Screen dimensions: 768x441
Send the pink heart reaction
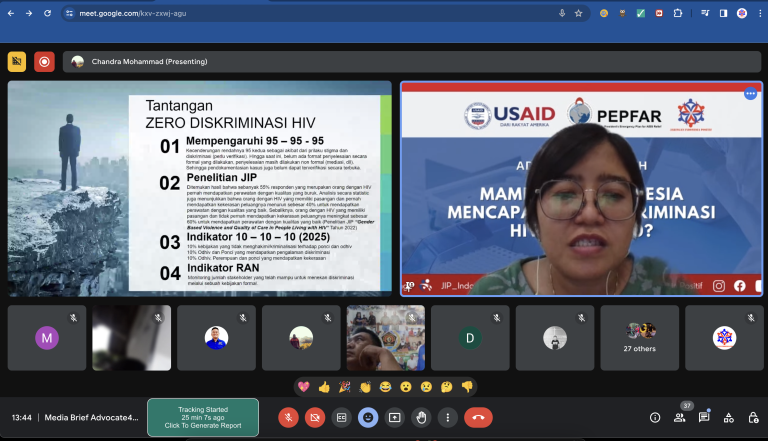[303, 386]
